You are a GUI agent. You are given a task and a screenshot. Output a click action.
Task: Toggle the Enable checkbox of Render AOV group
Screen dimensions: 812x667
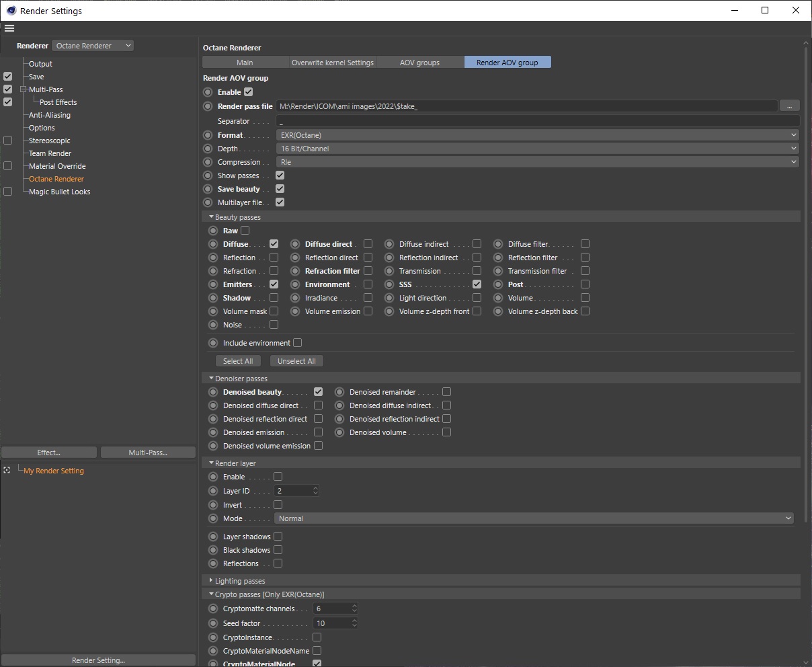click(x=249, y=92)
